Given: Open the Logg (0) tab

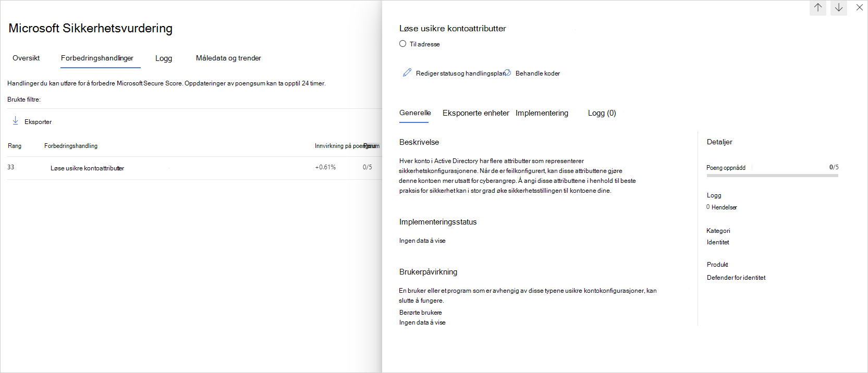Looking at the screenshot, I should 602,113.
